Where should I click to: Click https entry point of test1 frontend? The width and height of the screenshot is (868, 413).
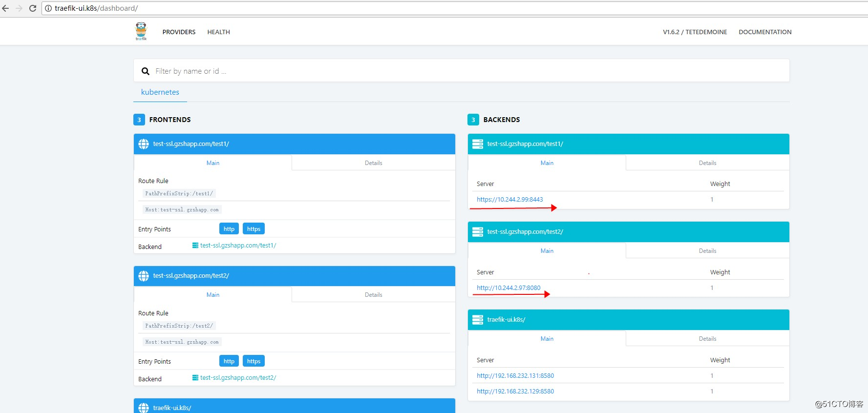[254, 229]
